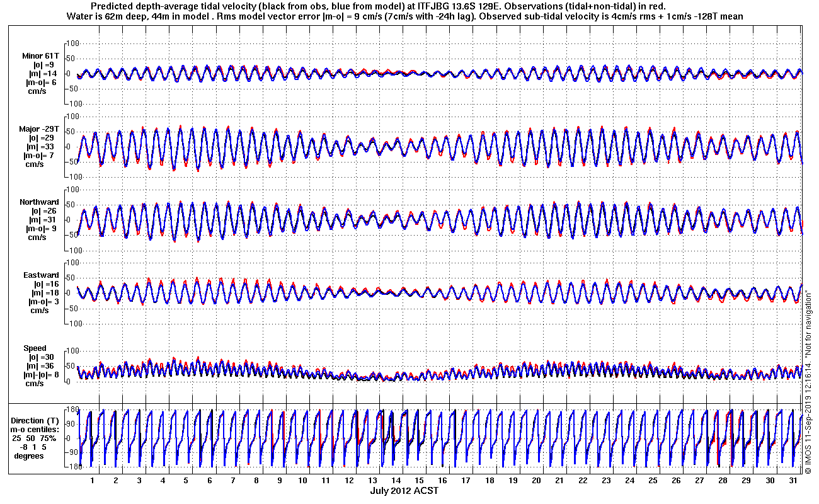Screen dimensions: 819x504
Task: Click "degrees" under the Direction label
Action: point(29,455)
